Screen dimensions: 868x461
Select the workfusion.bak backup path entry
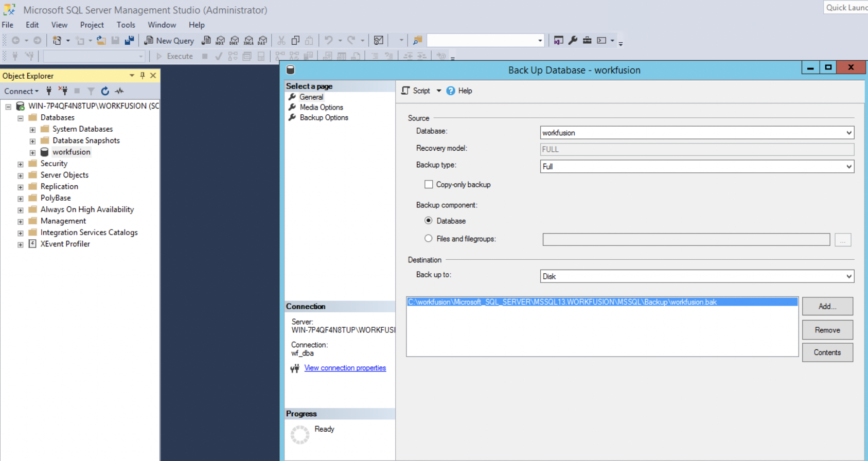click(x=602, y=302)
